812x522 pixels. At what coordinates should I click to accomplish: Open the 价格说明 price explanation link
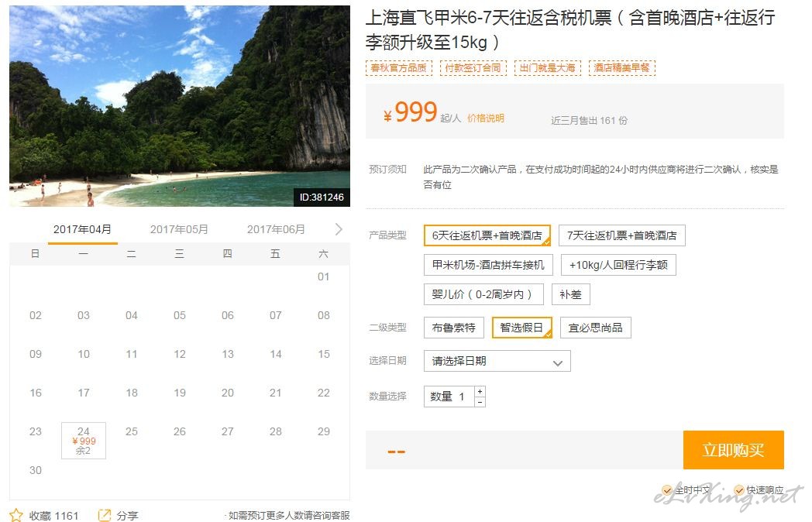(485, 118)
